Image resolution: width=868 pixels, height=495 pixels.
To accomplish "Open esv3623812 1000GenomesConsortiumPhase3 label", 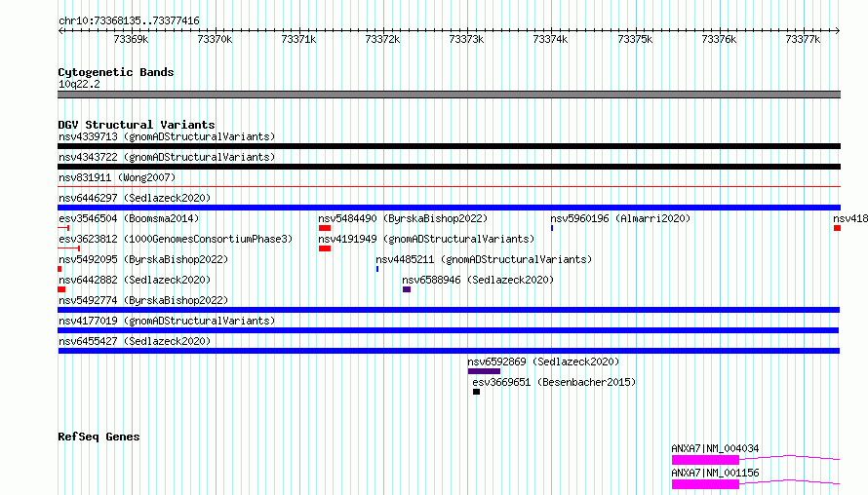I will pyautogui.click(x=176, y=239).
